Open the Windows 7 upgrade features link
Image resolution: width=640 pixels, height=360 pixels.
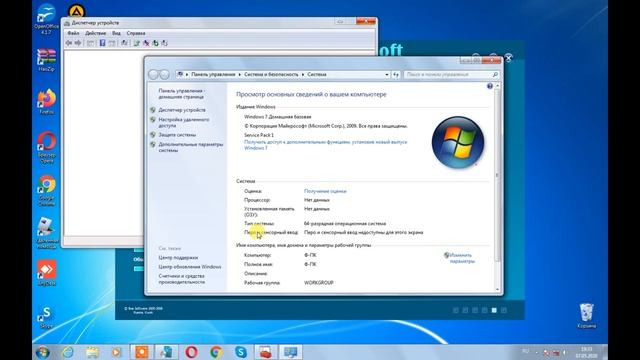click(x=325, y=145)
